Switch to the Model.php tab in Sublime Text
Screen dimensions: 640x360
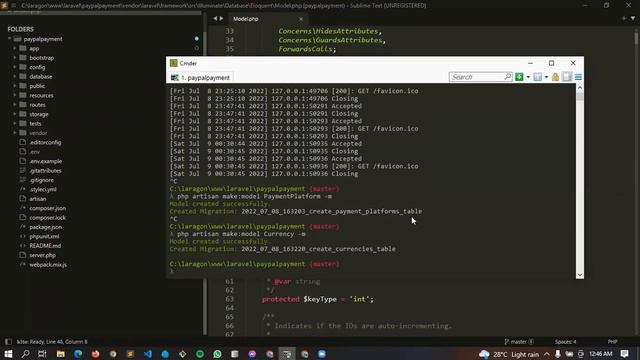point(246,19)
